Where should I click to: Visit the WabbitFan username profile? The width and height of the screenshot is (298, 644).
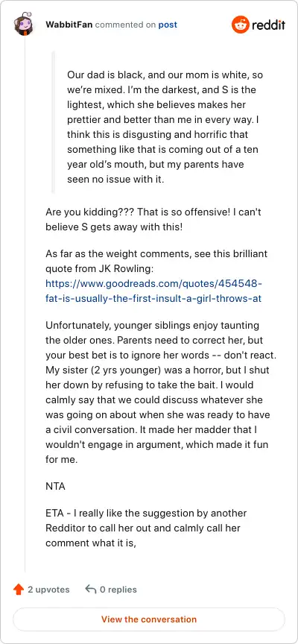tap(69, 25)
